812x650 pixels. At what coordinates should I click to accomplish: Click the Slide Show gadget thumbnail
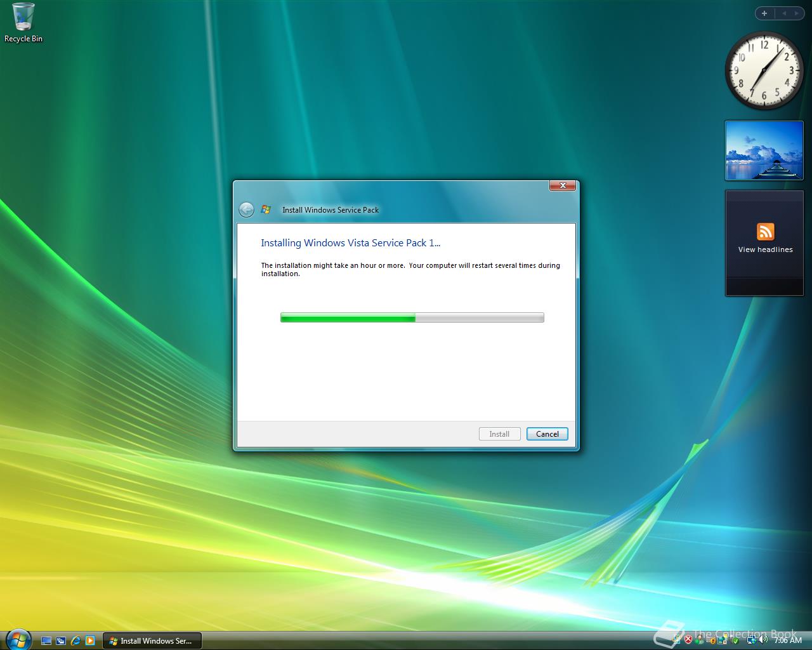(764, 150)
